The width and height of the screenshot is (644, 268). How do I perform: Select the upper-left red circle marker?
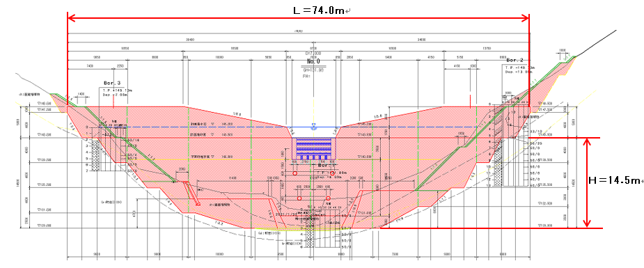click(x=295, y=173)
